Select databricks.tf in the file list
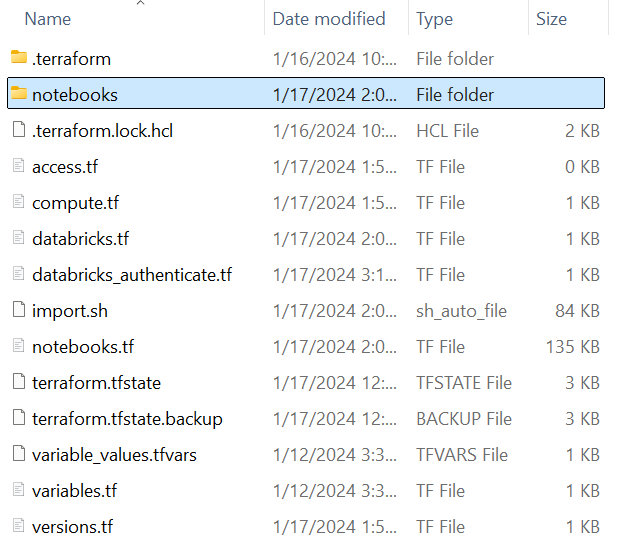620x553 pixels. point(80,239)
